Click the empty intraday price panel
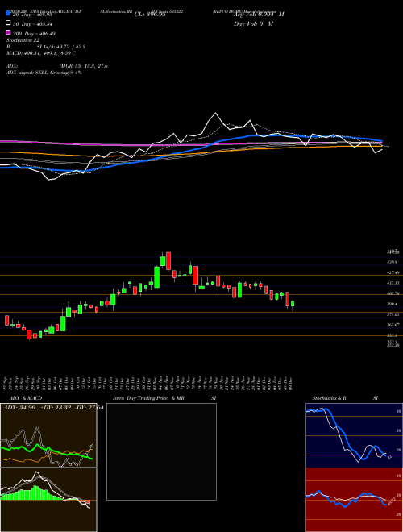The width and height of the screenshot is (403, 532). coord(161,451)
